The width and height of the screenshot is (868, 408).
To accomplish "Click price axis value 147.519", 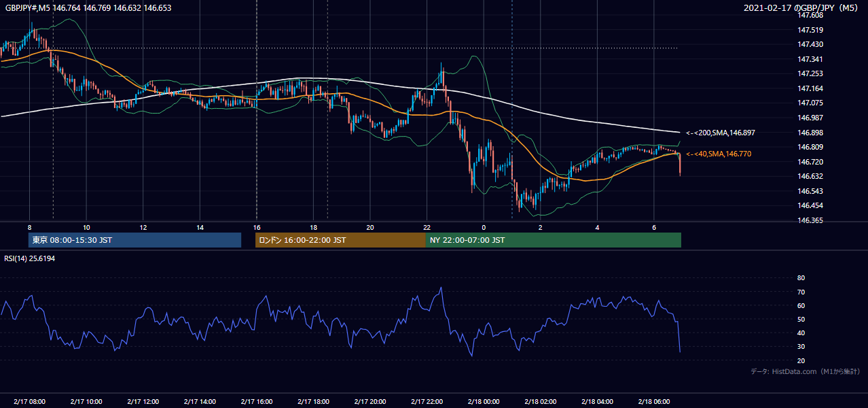I will pyautogui.click(x=810, y=30).
